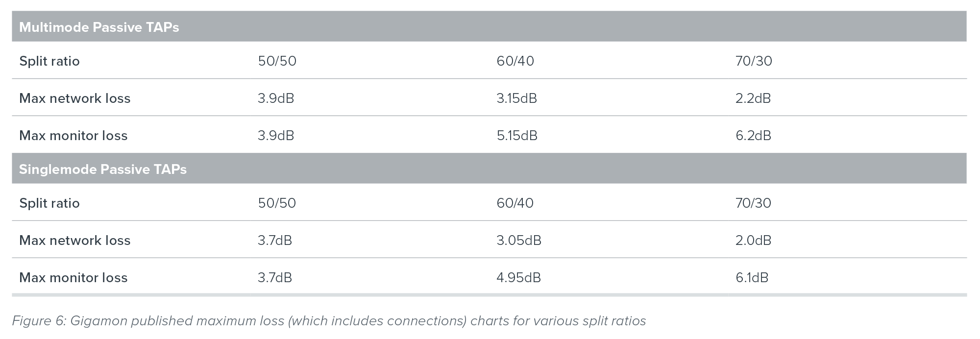
Task: Click the Singlemode 70/30 split ratio cell
Action: click(x=753, y=203)
